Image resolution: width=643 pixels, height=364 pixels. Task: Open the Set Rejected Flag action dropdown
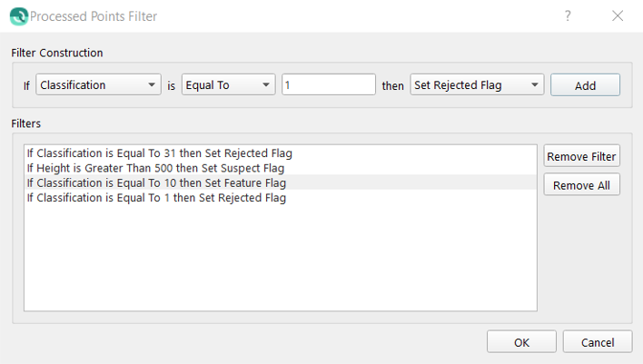tap(477, 84)
